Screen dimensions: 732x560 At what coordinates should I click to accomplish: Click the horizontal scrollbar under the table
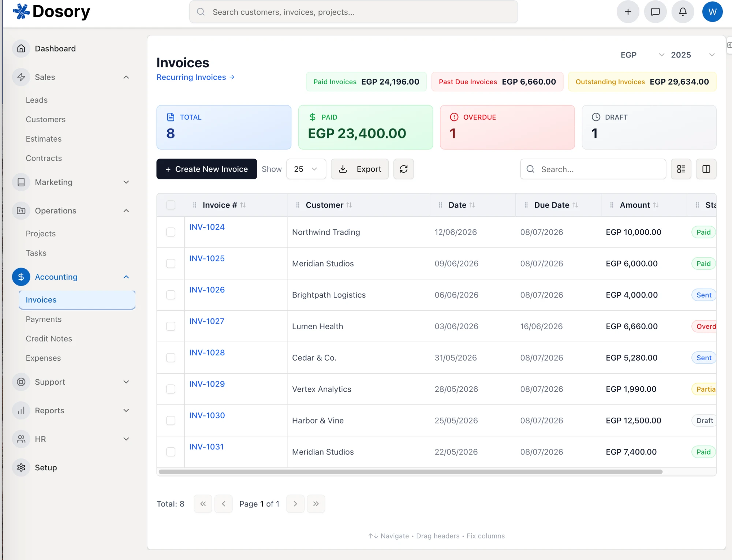tap(410, 472)
